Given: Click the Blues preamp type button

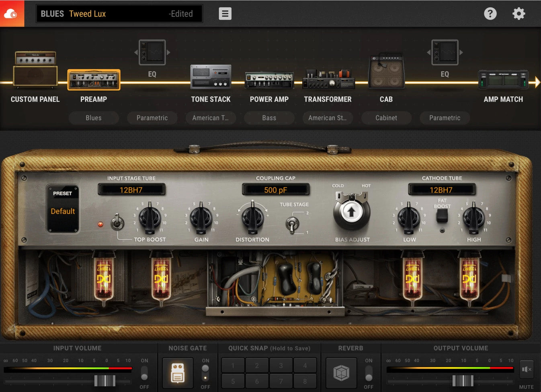Looking at the screenshot, I should pyautogui.click(x=94, y=118).
